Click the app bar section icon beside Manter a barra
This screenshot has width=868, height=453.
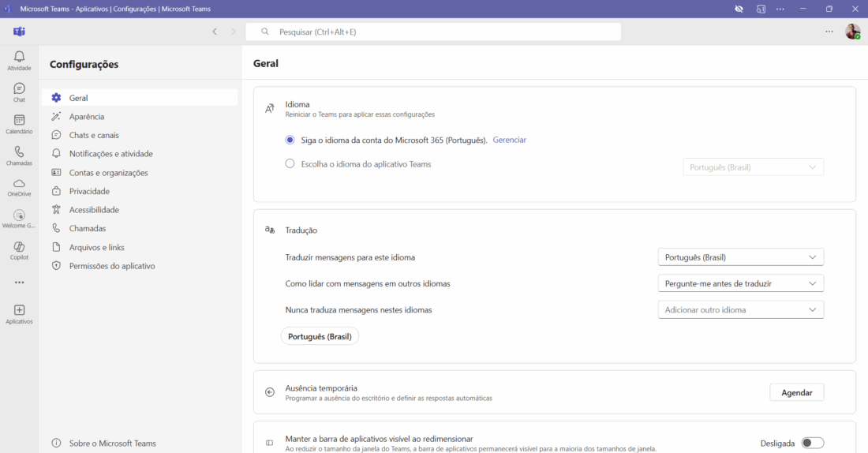[270, 443]
